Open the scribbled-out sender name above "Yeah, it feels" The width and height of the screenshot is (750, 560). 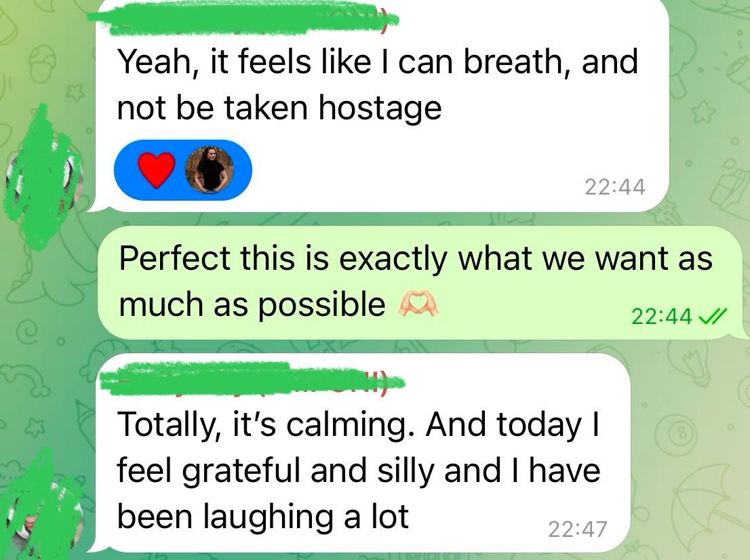(244, 19)
